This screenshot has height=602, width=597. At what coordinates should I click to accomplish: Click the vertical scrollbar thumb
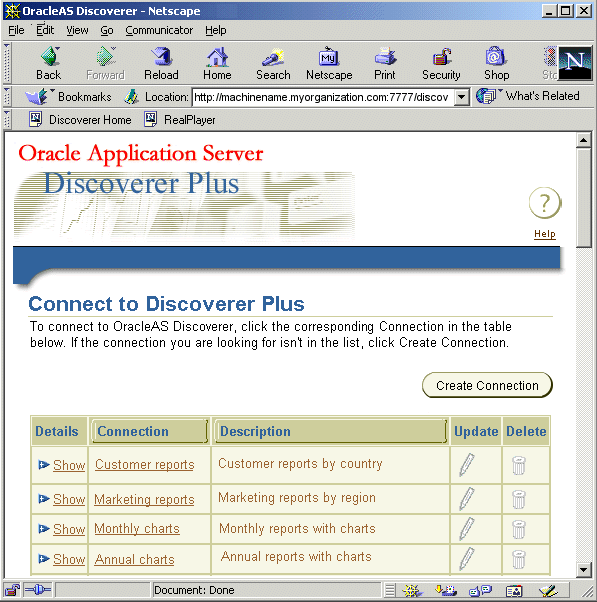[584, 198]
